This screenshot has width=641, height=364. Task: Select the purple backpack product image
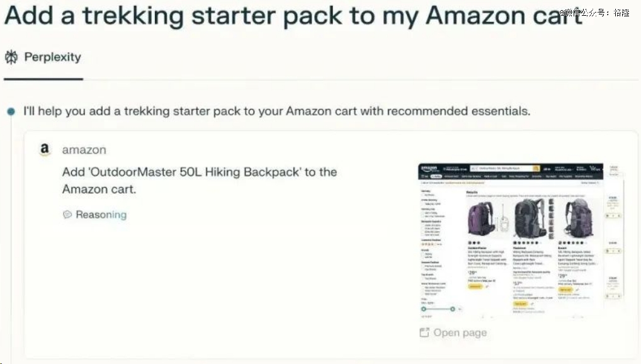[x=481, y=219]
